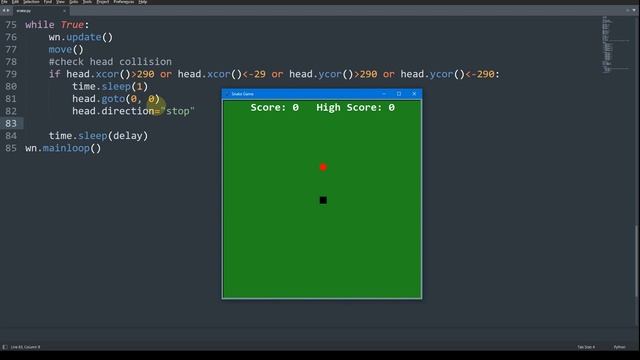The image size is (640, 360).
Task: Open the Find menu
Action: 48,2
